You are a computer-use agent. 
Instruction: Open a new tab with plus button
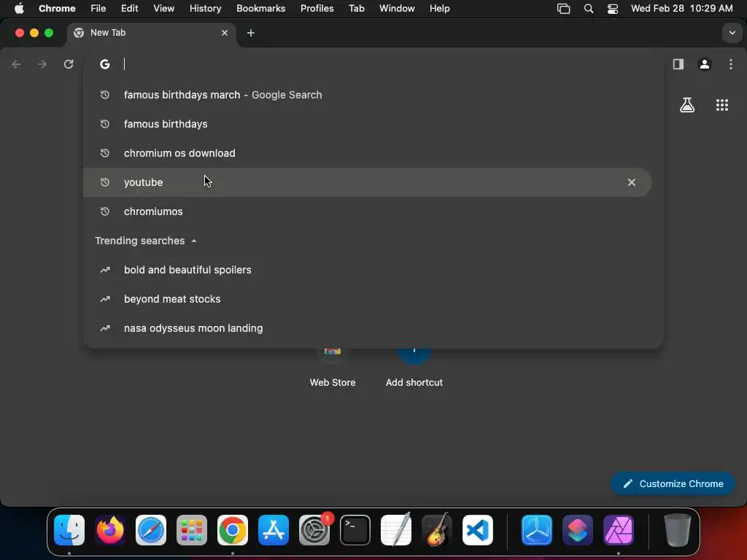[x=251, y=33]
